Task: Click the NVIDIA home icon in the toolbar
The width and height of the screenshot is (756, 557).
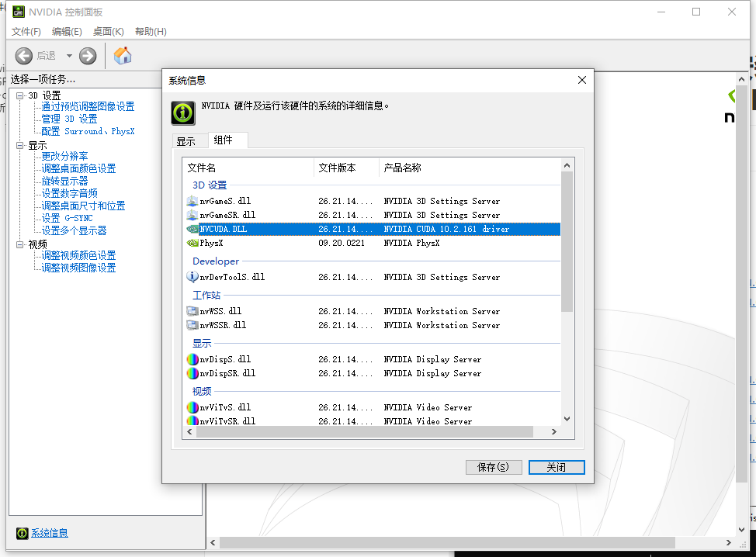Action: point(122,55)
